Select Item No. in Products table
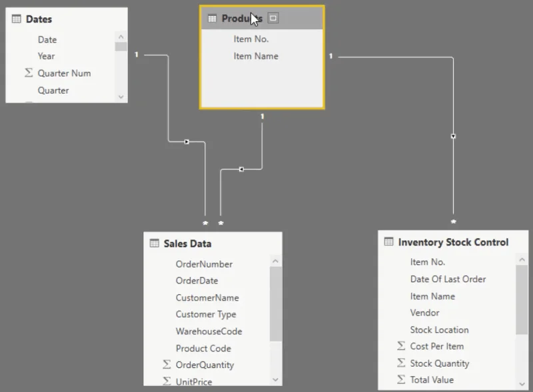Screen dimensions: 533x392 tap(251, 39)
